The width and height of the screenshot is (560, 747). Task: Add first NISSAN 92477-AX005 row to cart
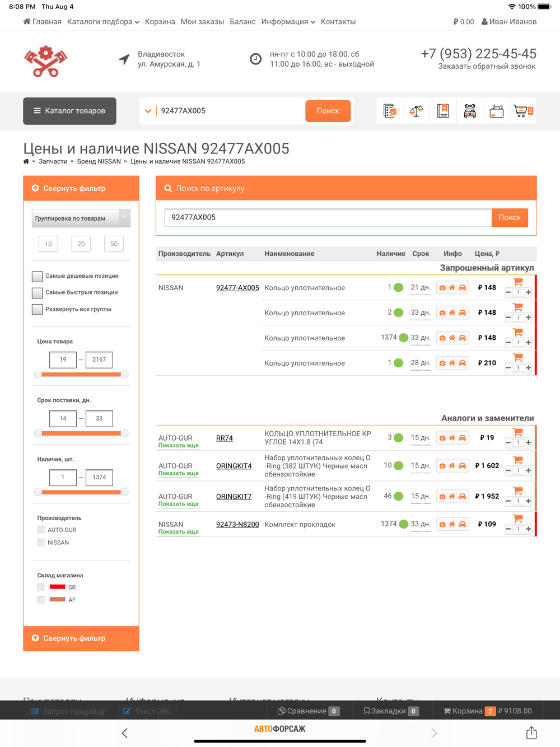(518, 282)
